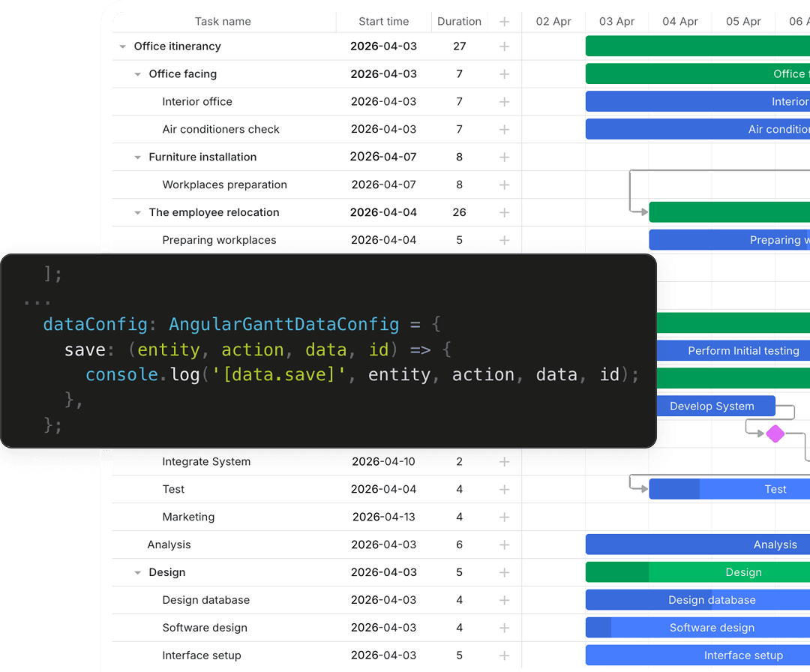Screen dimensions: 810x672
Task: Add subtask to The employee relocation row
Action: [504, 213]
